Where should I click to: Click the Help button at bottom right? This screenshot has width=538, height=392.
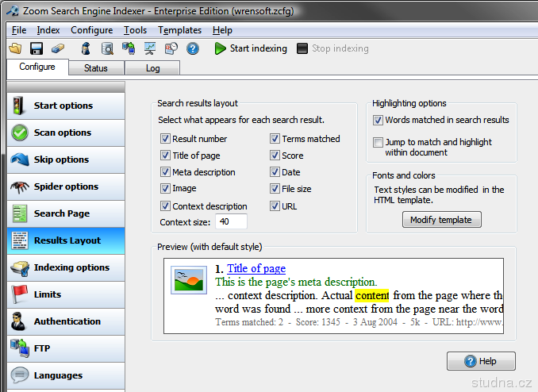pyautogui.click(x=481, y=361)
